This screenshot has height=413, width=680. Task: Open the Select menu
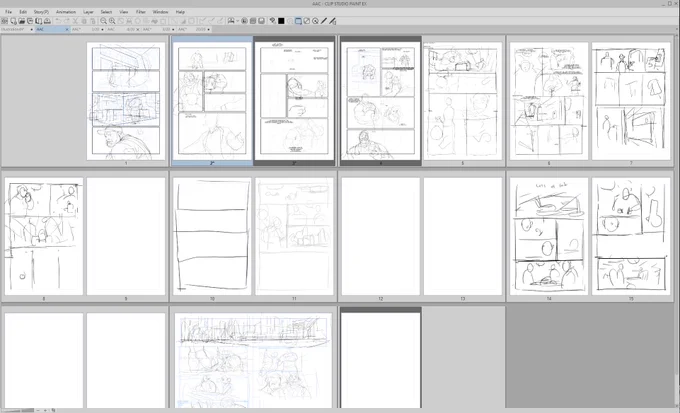tap(106, 12)
